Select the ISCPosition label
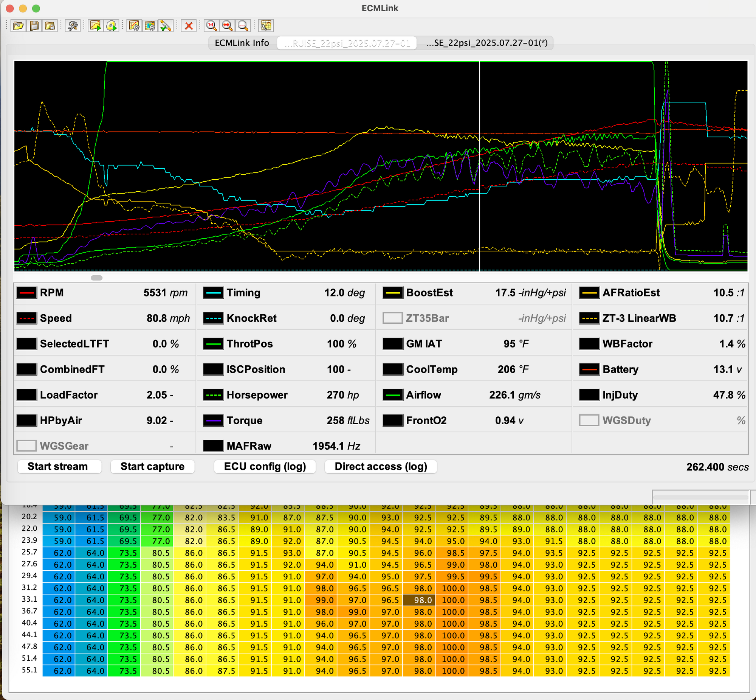Viewport: 756px width, 700px height. (x=256, y=369)
